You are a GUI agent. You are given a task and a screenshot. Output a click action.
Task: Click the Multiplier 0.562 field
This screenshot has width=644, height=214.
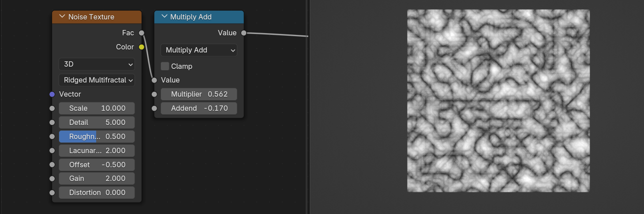pos(199,94)
